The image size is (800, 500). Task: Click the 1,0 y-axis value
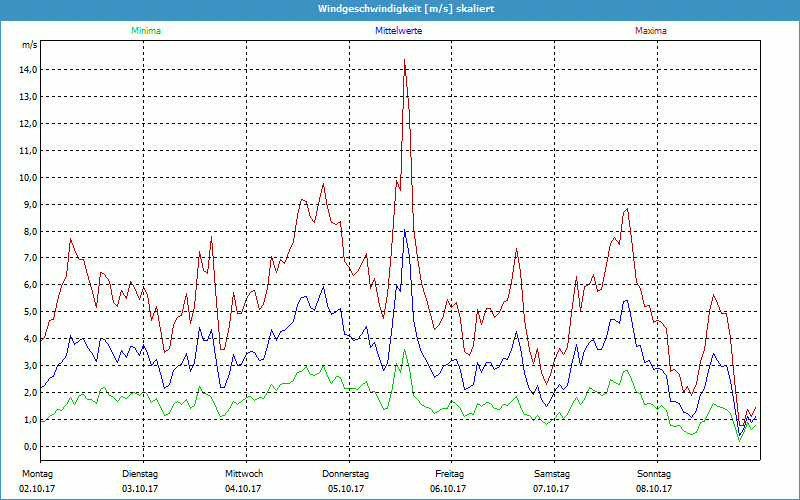(x=31, y=419)
